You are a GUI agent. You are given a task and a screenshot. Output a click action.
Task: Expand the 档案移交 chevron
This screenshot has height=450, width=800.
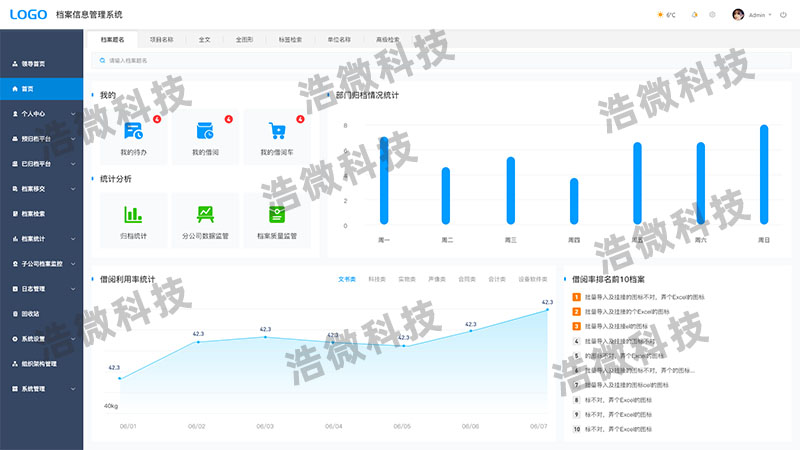[x=73, y=189]
